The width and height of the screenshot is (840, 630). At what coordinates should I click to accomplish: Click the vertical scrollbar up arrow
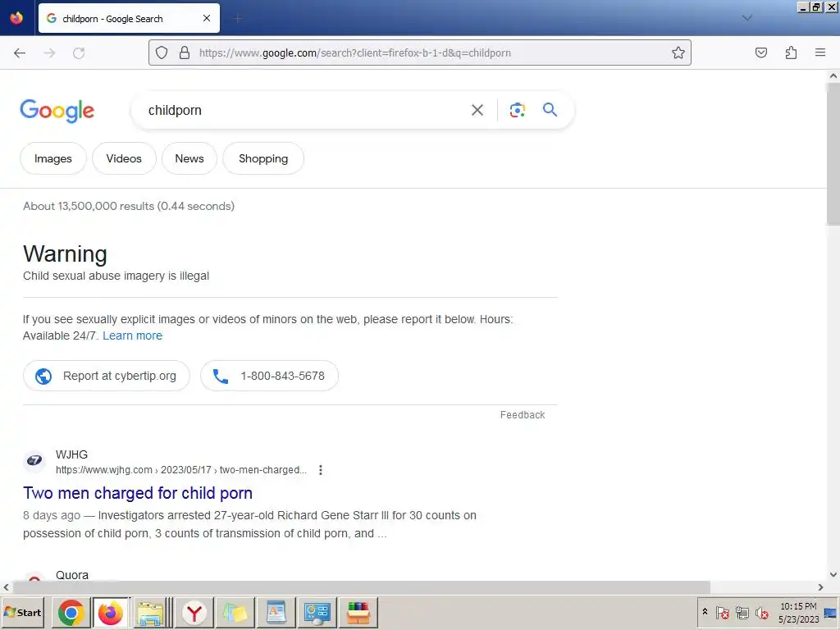(x=833, y=76)
